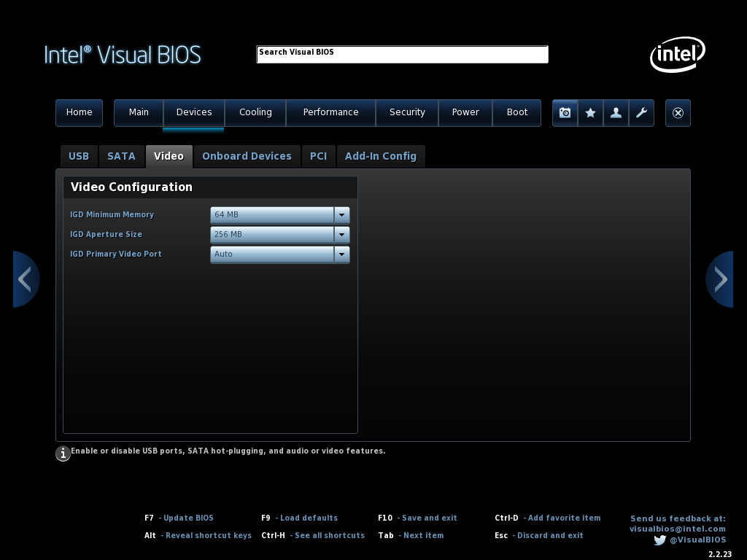
Task: Expand the IGD Minimum Memory dropdown
Action: 341,215
